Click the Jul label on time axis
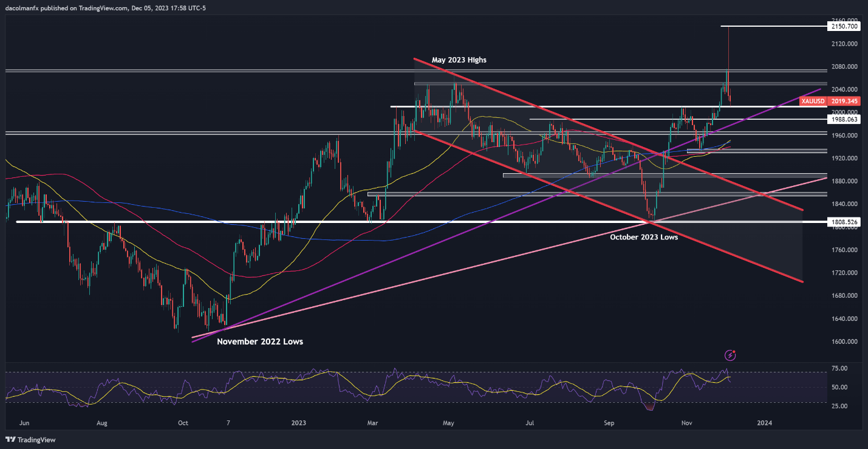The image size is (868, 449). coord(530,422)
